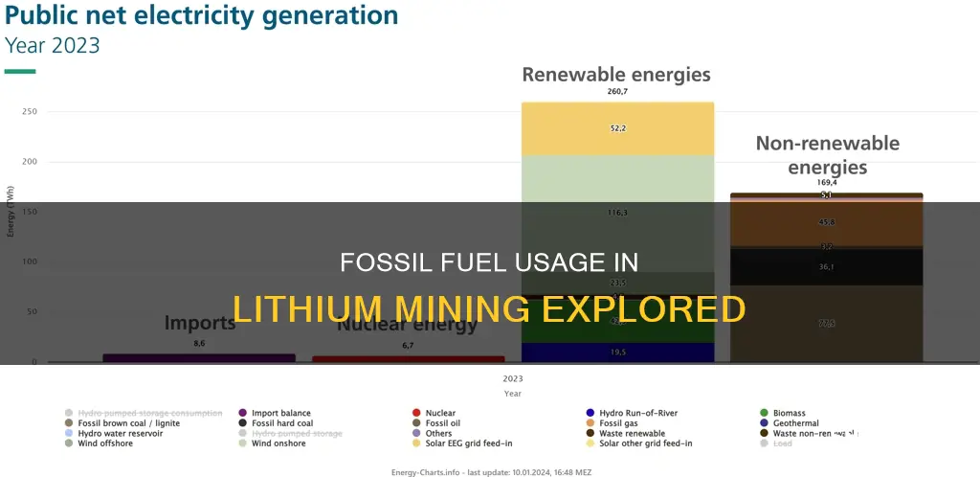Click the wind onshore segment labeled 116,3
Image resolution: width=980 pixels, height=477 pixels.
tap(617, 213)
